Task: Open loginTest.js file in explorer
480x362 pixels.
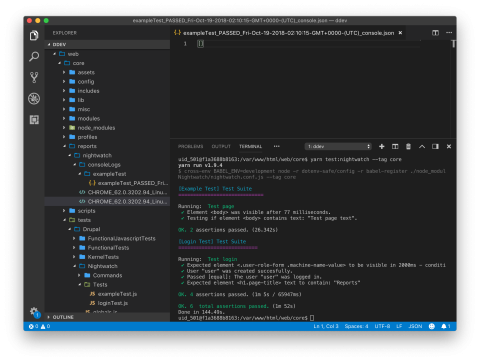Action: pos(113,303)
